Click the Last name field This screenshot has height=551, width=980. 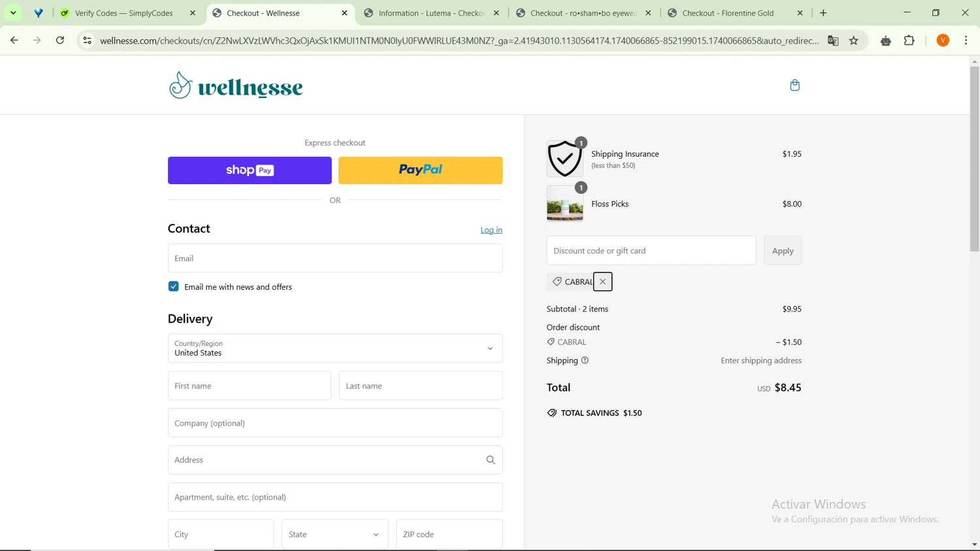(421, 386)
